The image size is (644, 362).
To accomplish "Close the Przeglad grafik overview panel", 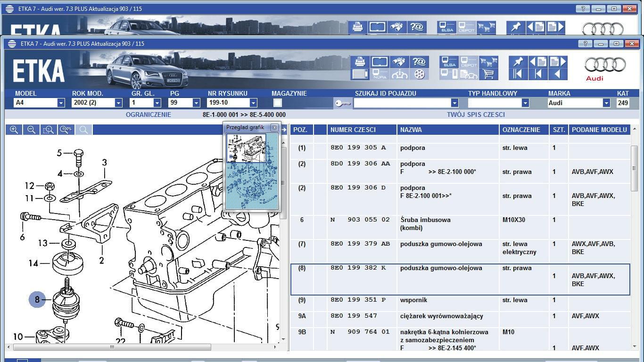I will [x=274, y=127].
